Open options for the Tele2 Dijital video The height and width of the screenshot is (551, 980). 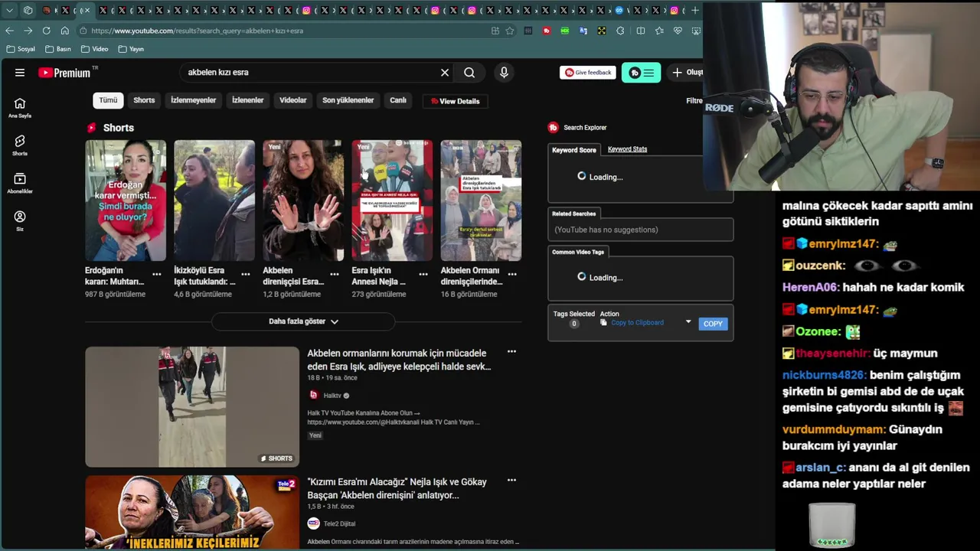pyautogui.click(x=511, y=481)
